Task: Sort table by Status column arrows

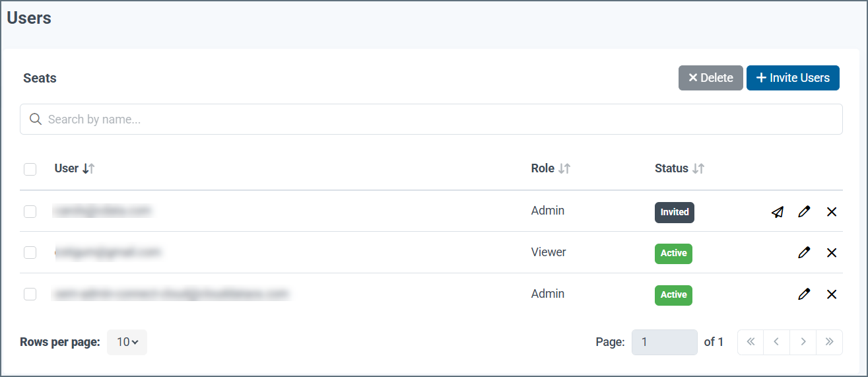Action: (698, 168)
